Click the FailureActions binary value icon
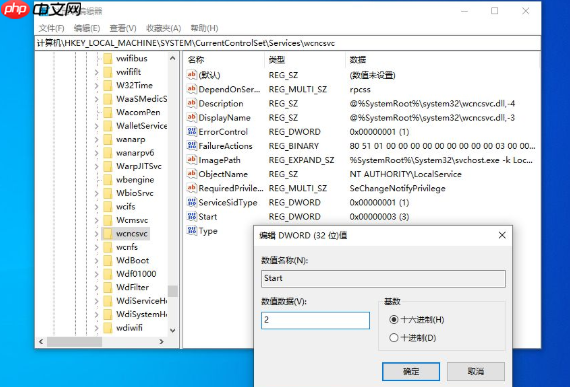This screenshot has height=387, width=570. [192, 146]
